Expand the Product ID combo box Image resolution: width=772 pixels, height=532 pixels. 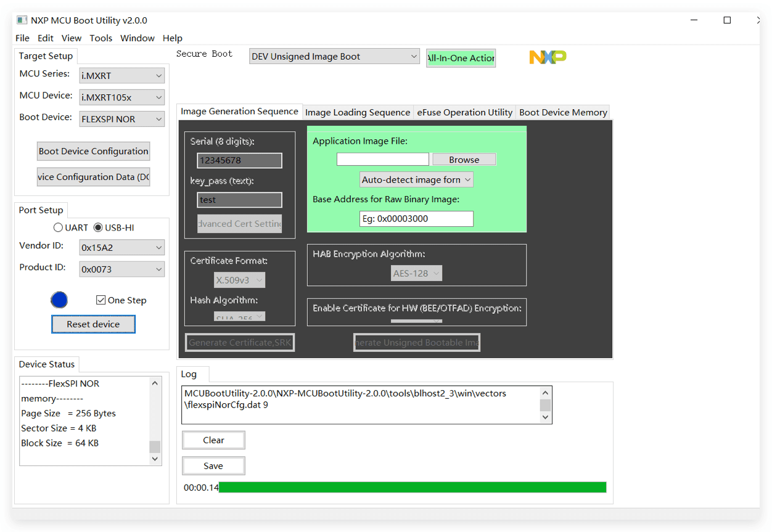pyautogui.click(x=122, y=269)
